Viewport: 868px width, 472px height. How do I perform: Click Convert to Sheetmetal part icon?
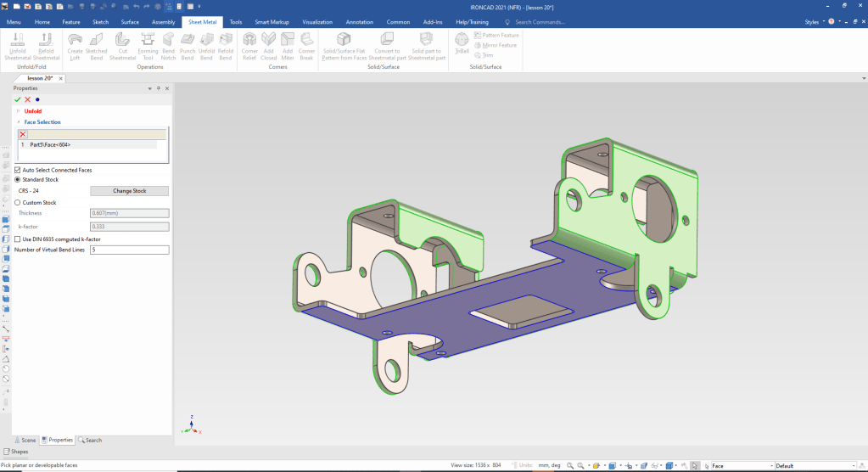(x=387, y=39)
